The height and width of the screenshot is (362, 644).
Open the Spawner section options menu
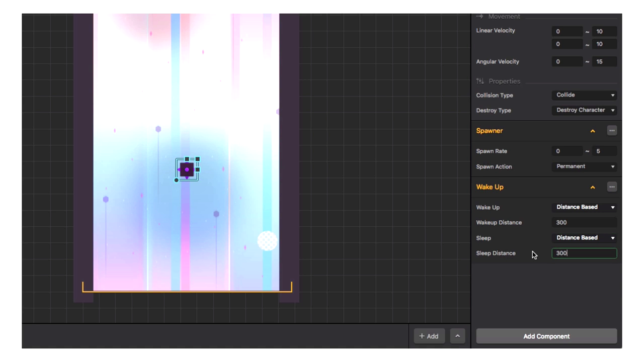tap(611, 131)
